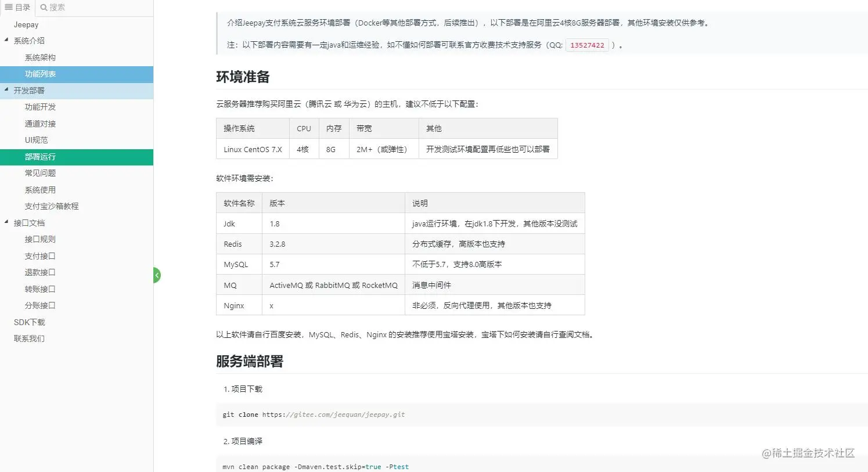
Task: Click the 软件名称 column header
Action: click(x=239, y=203)
